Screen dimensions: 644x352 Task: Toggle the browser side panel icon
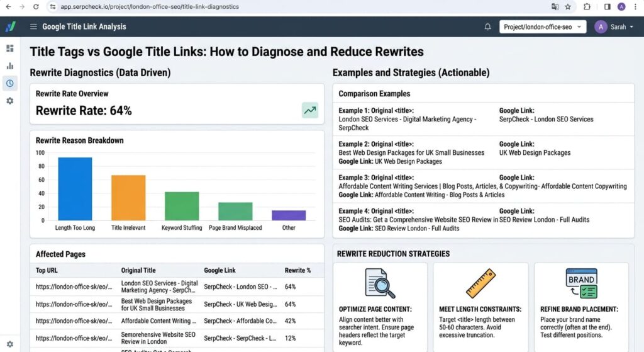coord(608,6)
